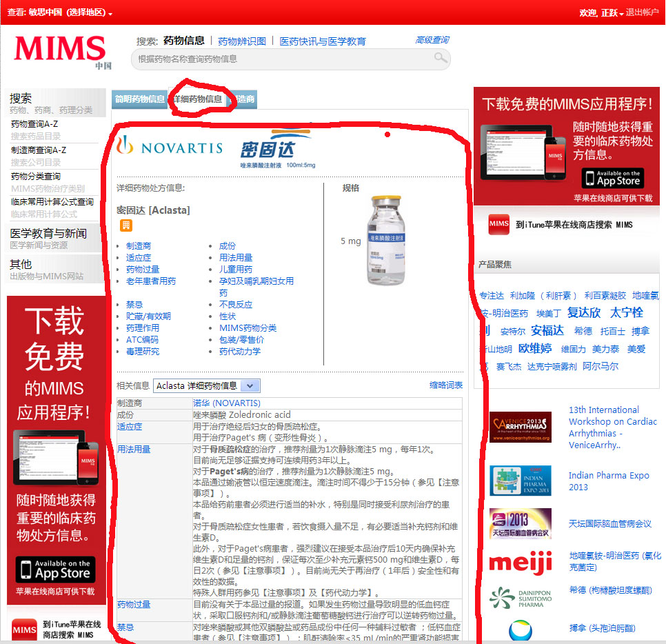The image size is (666, 644).
Task: Open the 缩略词表 abbreviations link
Action: 446,385
